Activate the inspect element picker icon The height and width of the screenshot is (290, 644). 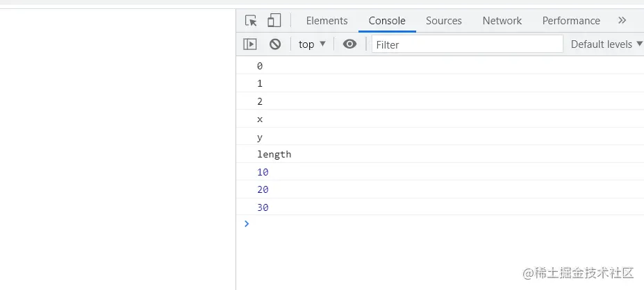[x=251, y=21]
